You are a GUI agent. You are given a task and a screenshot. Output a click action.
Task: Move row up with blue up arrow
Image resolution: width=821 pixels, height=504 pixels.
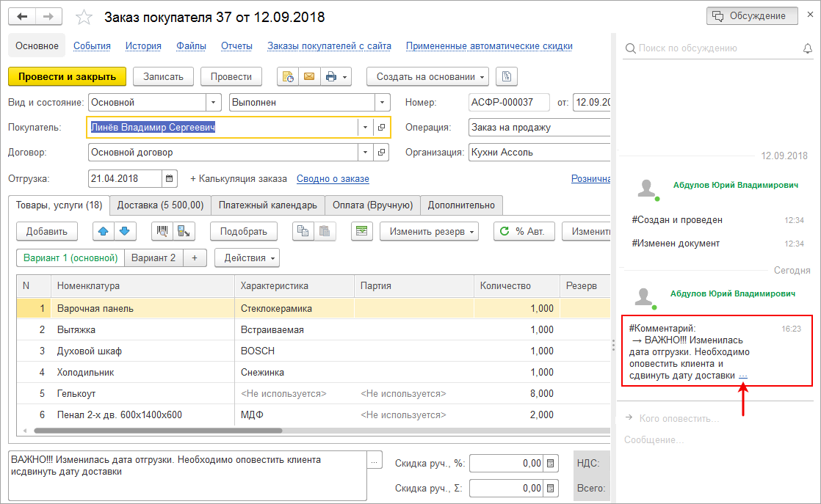[104, 231]
